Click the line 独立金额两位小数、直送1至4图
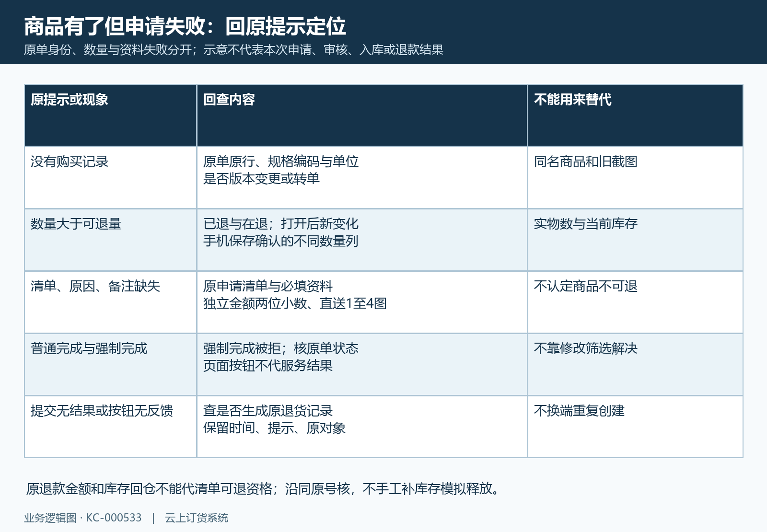This screenshot has height=532, width=767. pyautogui.click(x=295, y=303)
